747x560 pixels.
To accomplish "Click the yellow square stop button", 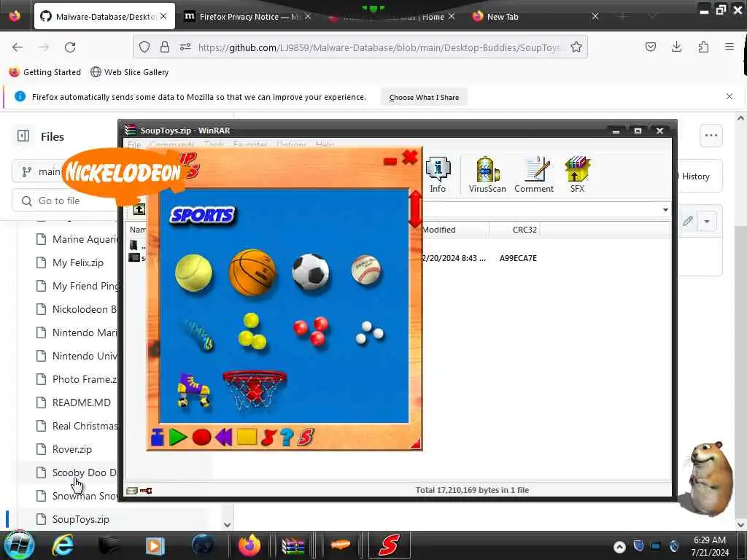I will 247,437.
